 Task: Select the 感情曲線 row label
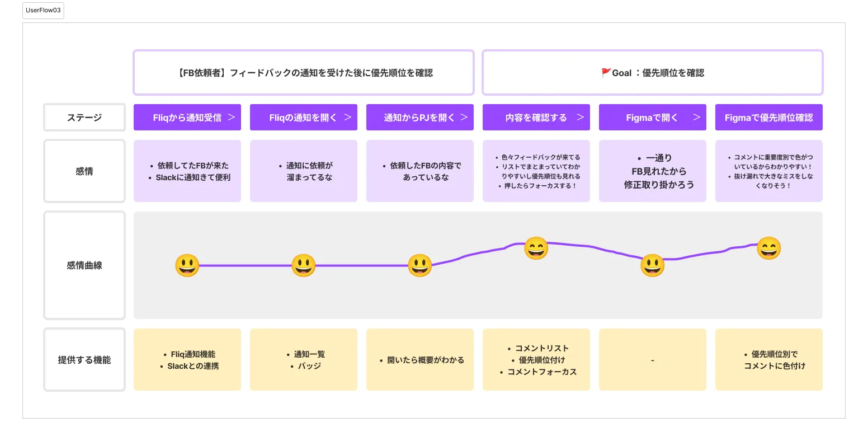[x=84, y=265]
